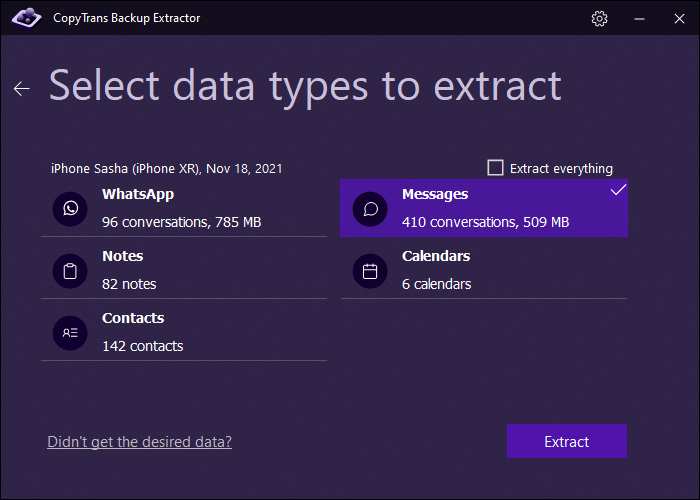Choose the 142 contacts entry

(142, 346)
